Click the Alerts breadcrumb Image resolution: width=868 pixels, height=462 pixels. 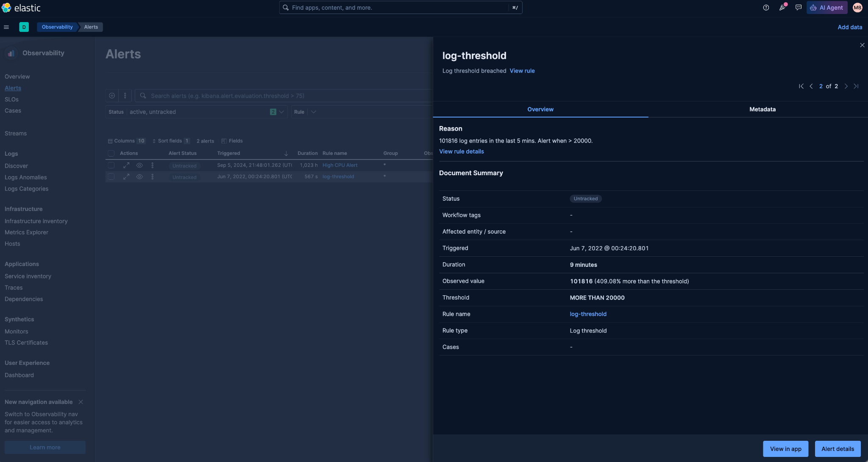pos(91,27)
